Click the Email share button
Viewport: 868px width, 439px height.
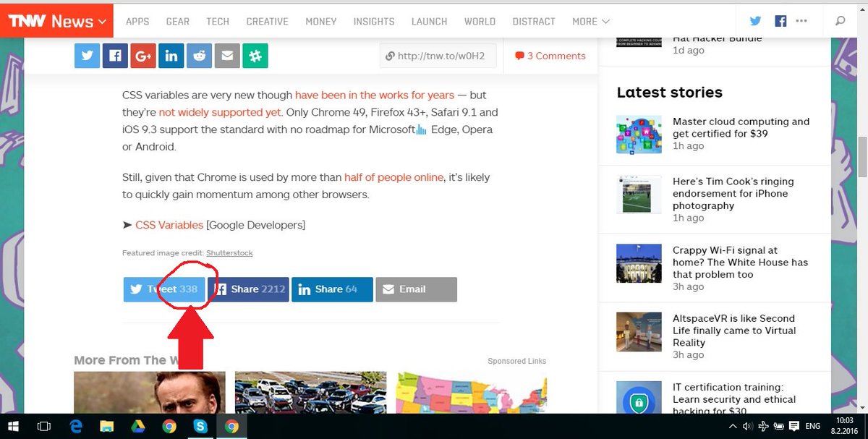417,289
